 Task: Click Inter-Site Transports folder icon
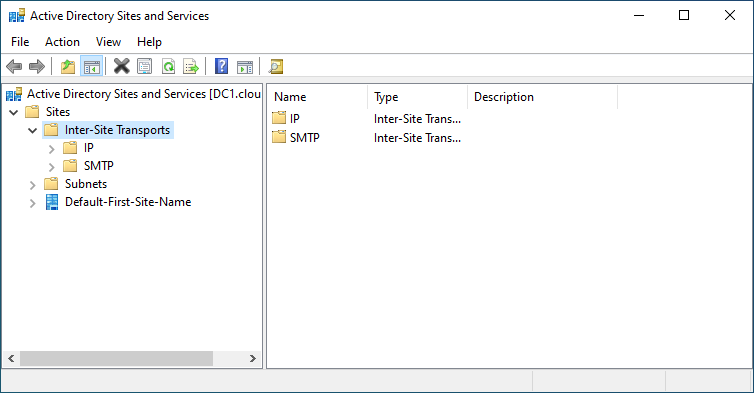(x=51, y=130)
